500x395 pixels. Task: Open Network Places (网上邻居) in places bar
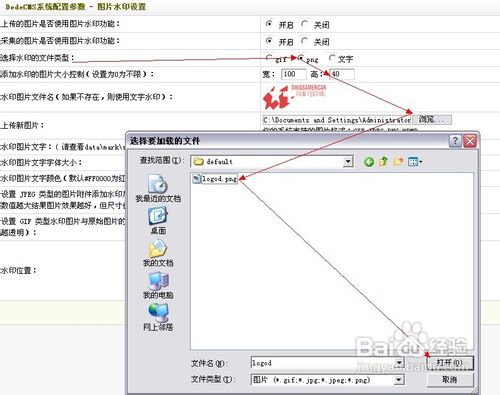[x=158, y=317]
